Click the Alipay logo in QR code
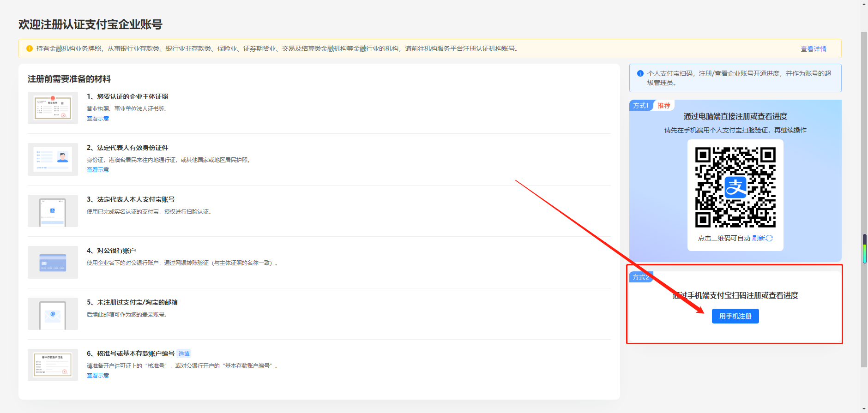Viewport: 868px width, 413px height. (735, 187)
